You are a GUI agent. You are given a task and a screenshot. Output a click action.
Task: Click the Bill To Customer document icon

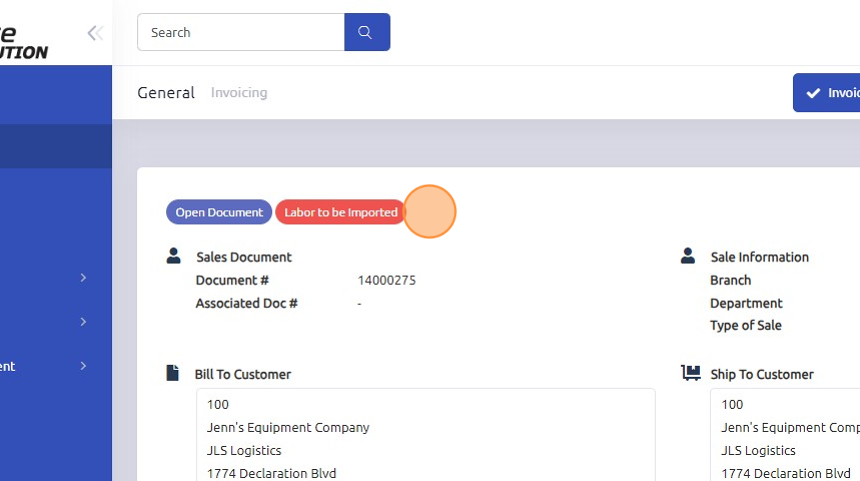(x=173, y=373)
